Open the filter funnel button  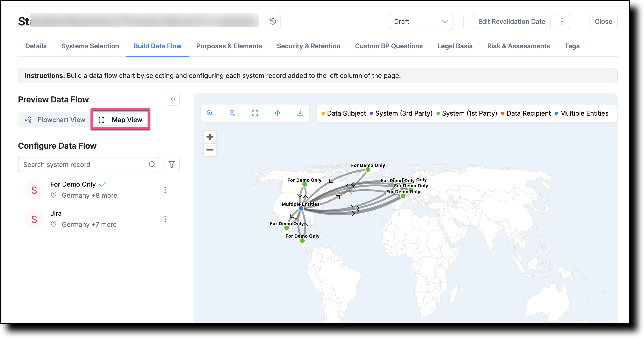tap(171, 165)
